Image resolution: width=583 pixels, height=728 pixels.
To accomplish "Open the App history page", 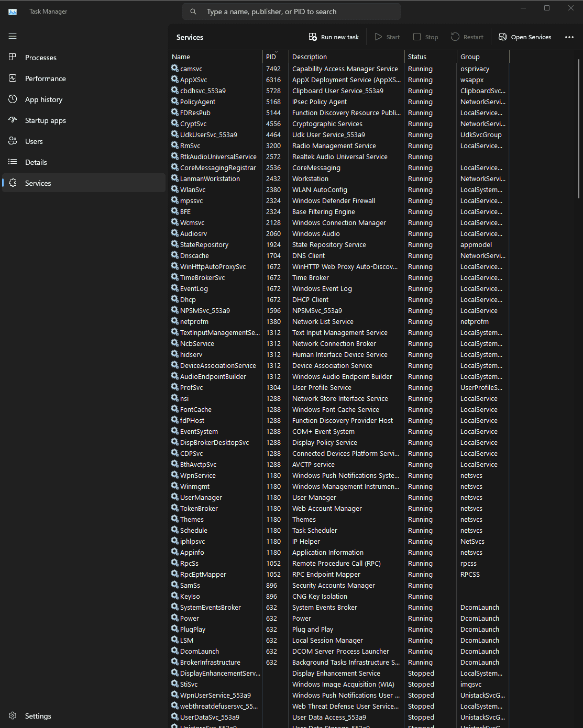I will click(x=84, y=99).
